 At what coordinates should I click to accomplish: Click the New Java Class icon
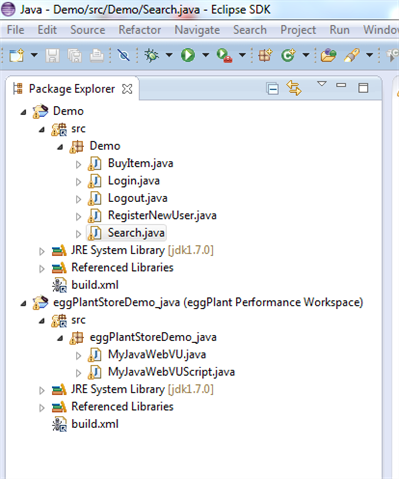coord(288,55)
